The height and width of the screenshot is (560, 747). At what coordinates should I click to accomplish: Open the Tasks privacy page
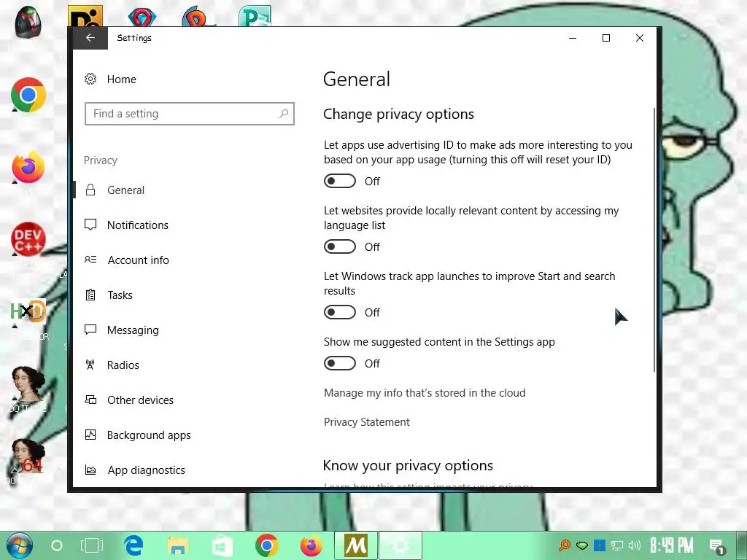tap(120, 295)
